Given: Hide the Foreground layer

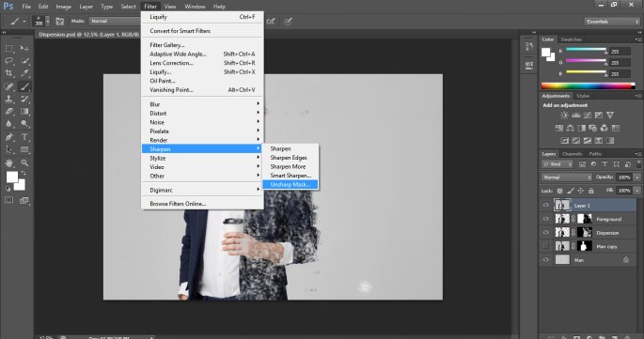Looking at the screenshot, I should (546, 219).
